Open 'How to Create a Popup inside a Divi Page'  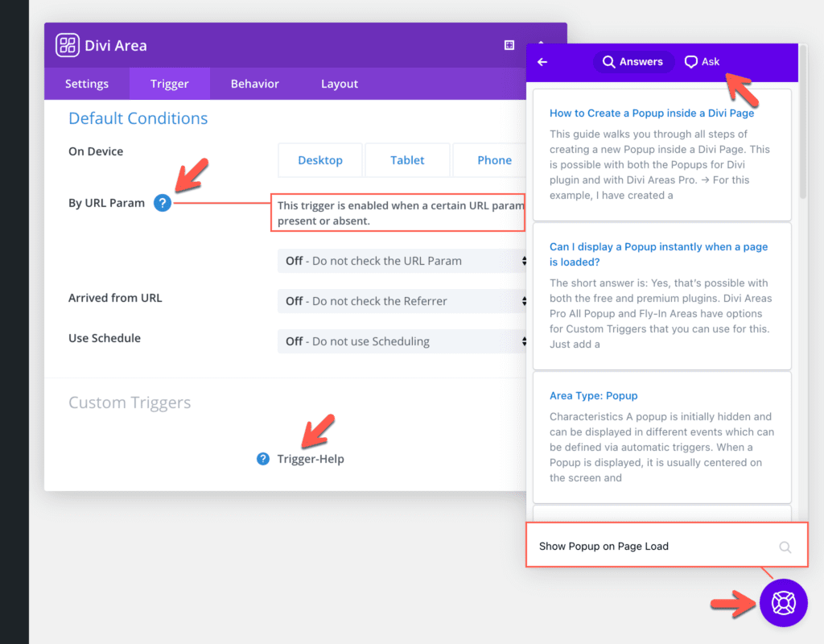point(652,113)
